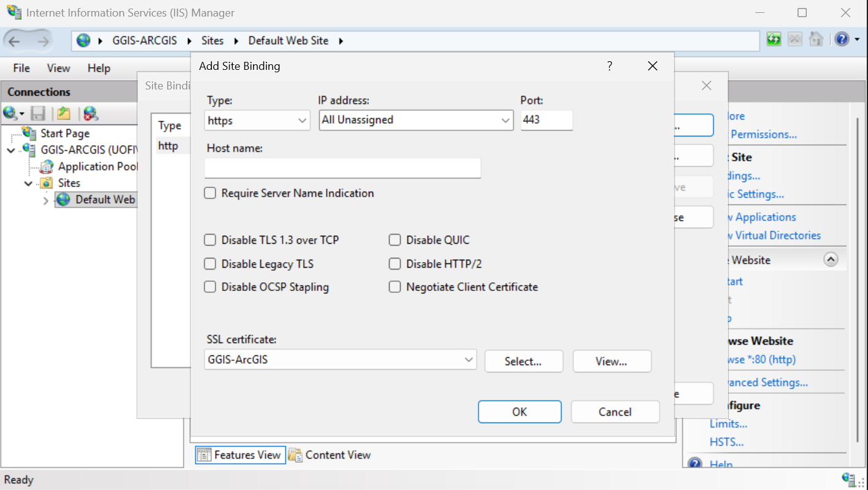Click GGIS-ARCGIS in breadcrumb
Screen dimensions: 868x490
145,41
